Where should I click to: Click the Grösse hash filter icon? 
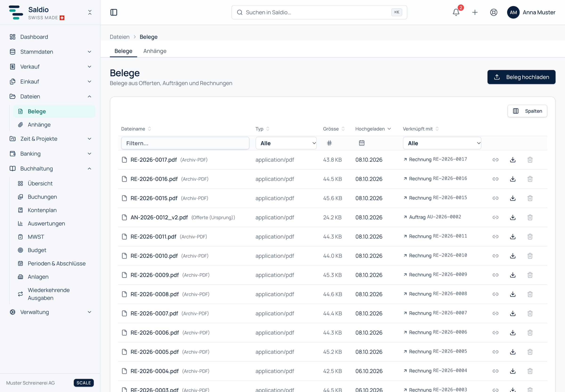pyautogui.click(x=329, y=143)
